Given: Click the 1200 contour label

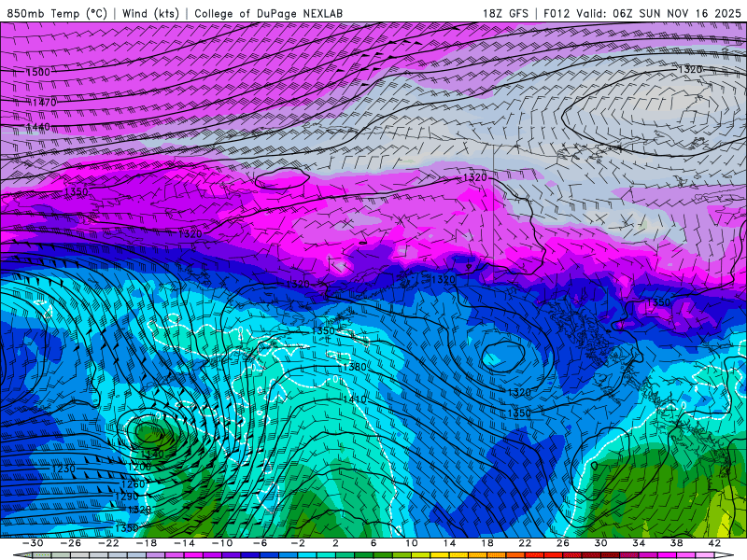Looking at the screenshot, I should pyautogui.click(x=139, y=467).
